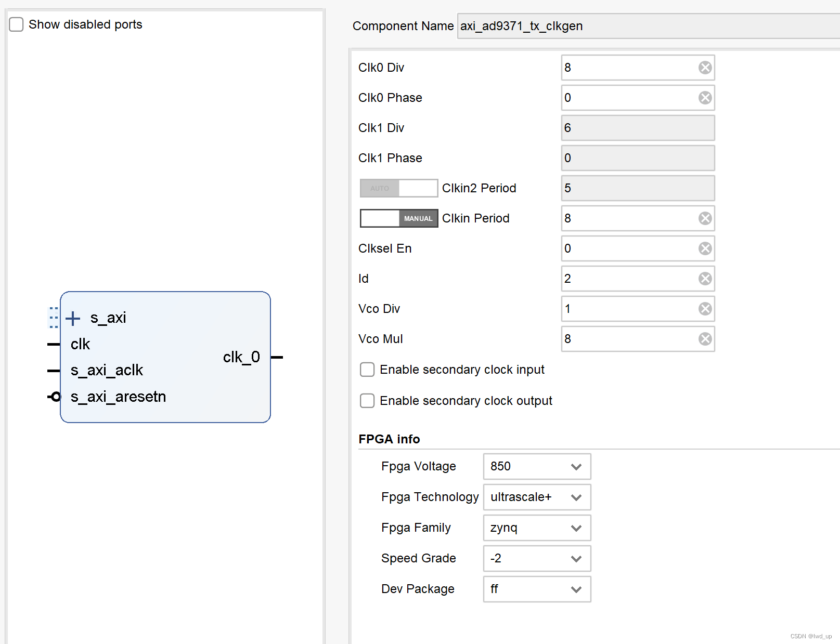Click the FPGA info section heading
840x644 pixels.
click(389, 439)
